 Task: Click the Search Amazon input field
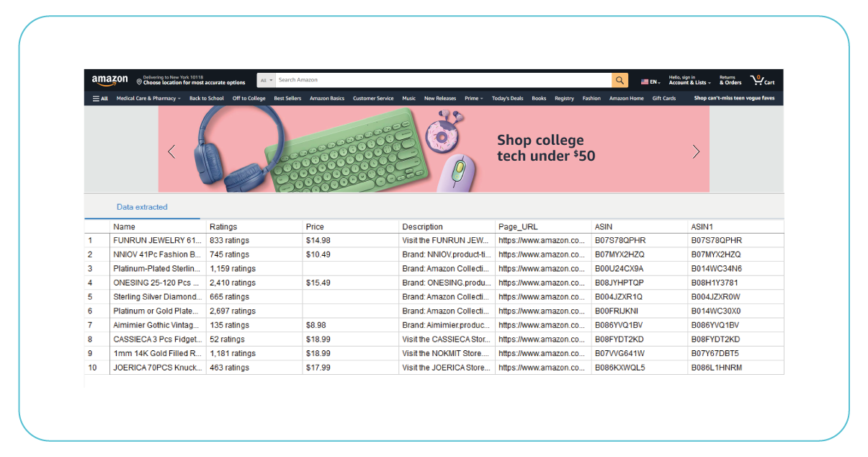[x=443, y=80]
